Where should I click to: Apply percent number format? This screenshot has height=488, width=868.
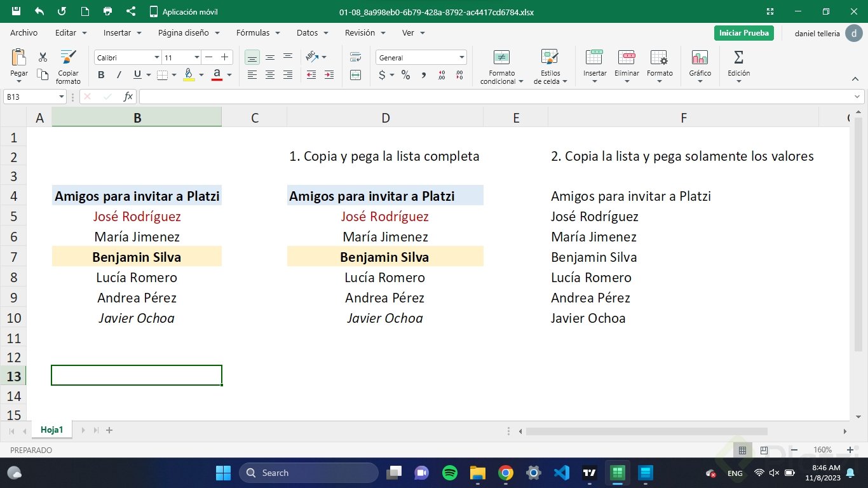pos(405,75)
